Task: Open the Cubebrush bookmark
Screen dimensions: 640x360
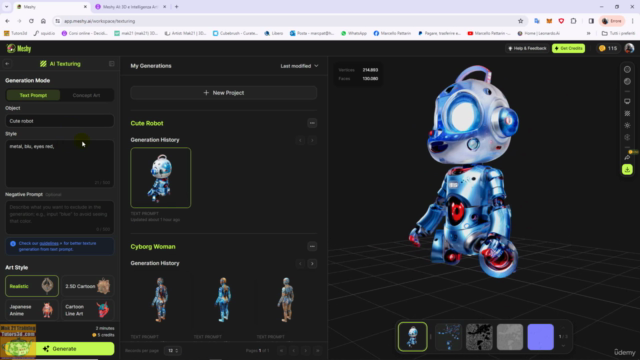Action: 236,33
